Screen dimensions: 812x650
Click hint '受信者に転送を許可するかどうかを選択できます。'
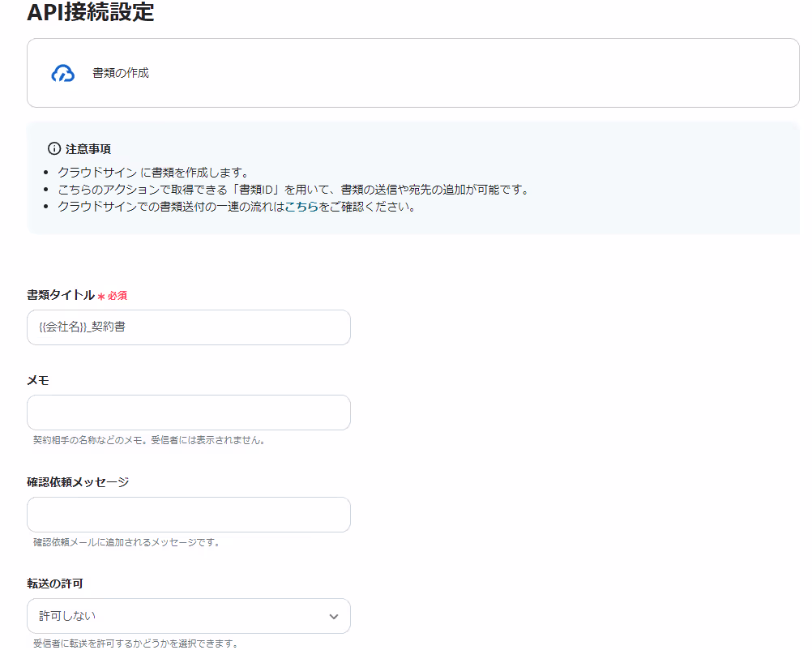pyautogui.click(x=135, y=644)
